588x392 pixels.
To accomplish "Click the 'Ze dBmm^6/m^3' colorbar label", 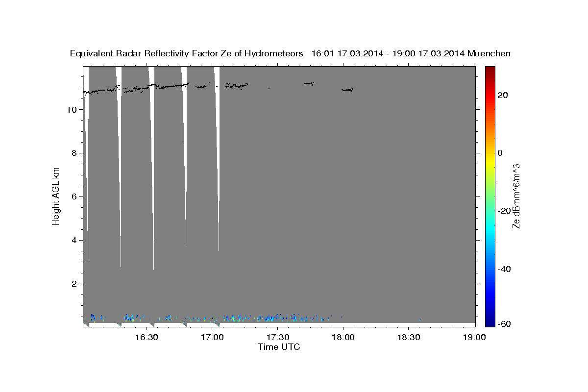I will 515,196.
